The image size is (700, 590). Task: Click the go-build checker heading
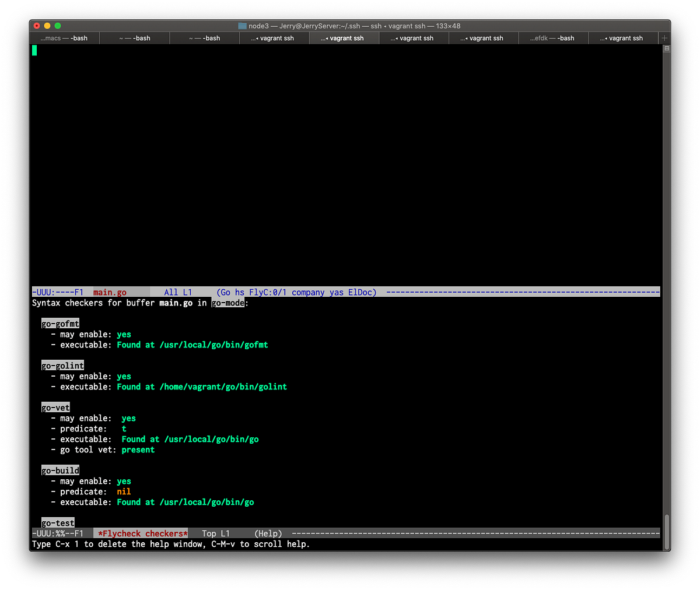pos(60,470)
